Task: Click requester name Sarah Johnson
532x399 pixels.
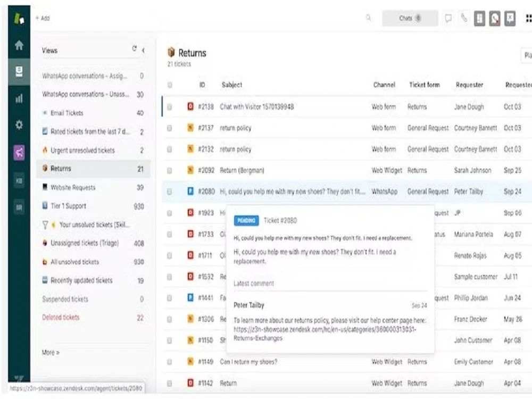Action: [x=472, y=170]
